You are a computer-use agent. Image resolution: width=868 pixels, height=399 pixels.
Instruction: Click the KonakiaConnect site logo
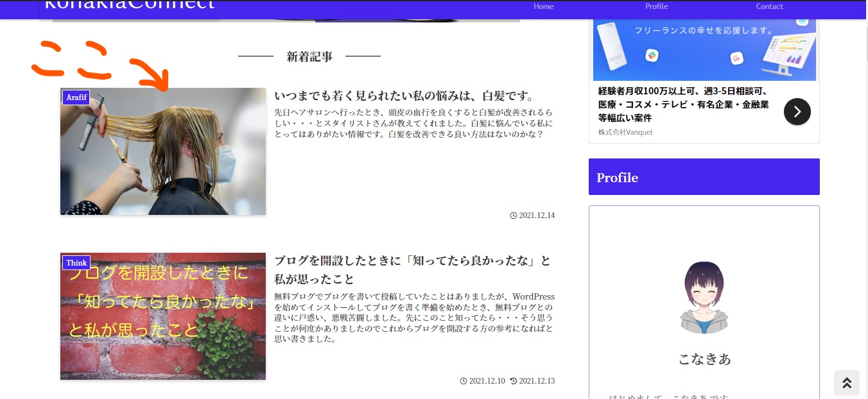(x=128, y=5)
